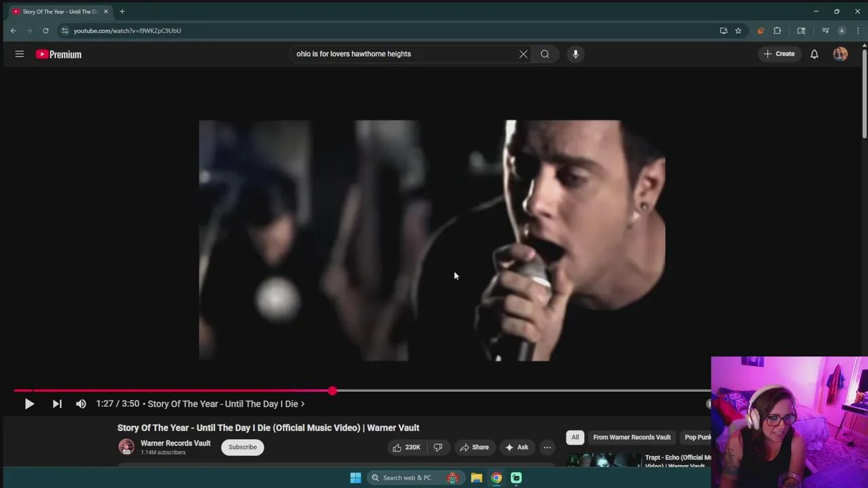The width and height of the screenshot is (868, 488).
Task: Play the paused video
Action: pyautogui.click(x=29, y=404)
